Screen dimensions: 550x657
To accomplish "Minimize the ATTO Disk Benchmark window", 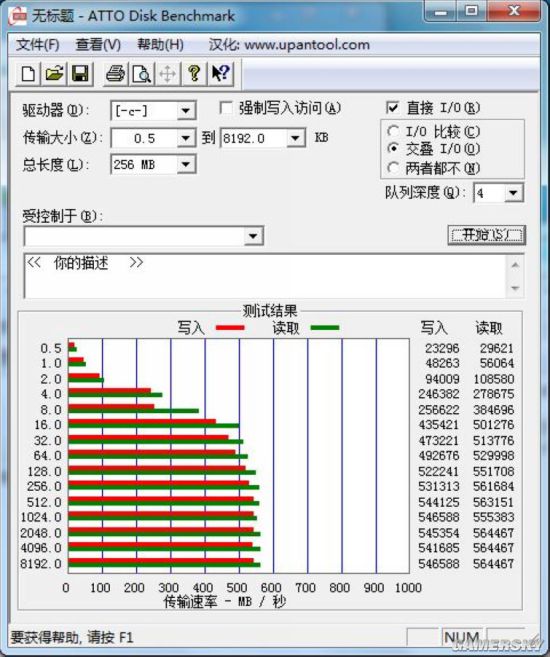I will (440, 11).
